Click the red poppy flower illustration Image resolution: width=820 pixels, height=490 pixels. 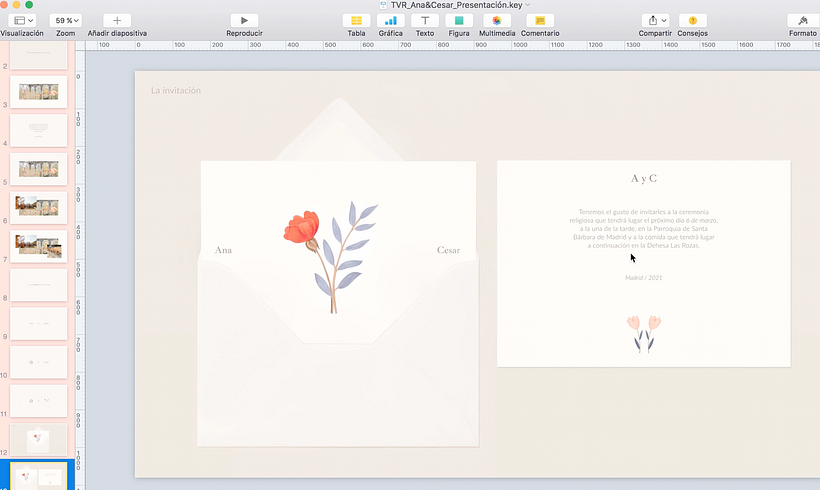302,229
